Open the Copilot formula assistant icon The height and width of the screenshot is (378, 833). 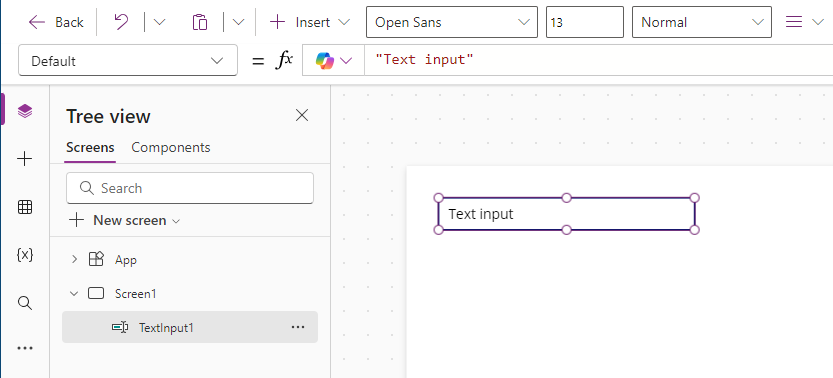(x=325, y=61)
